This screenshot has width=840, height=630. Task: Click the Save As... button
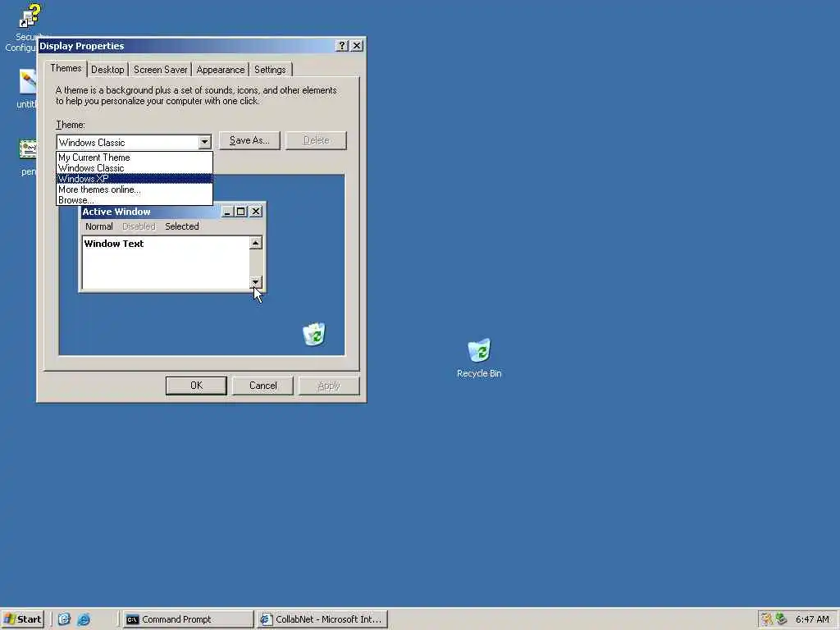pyautogui.click(x=249, y=140)
